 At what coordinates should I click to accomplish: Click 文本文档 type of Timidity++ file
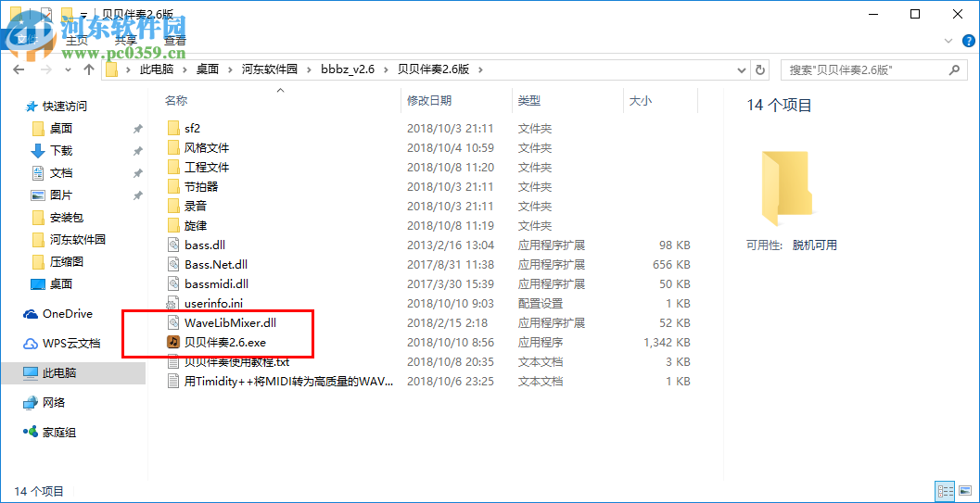tap(540, 381)
